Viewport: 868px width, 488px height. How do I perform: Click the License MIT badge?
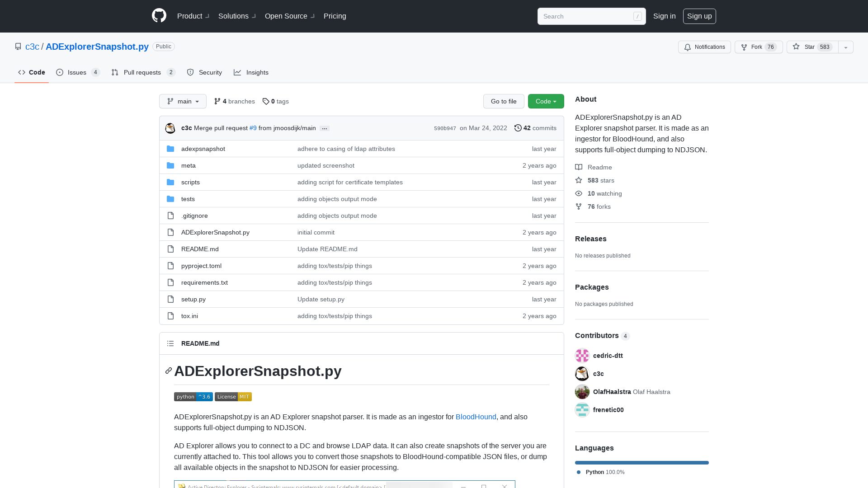[233, 397]
